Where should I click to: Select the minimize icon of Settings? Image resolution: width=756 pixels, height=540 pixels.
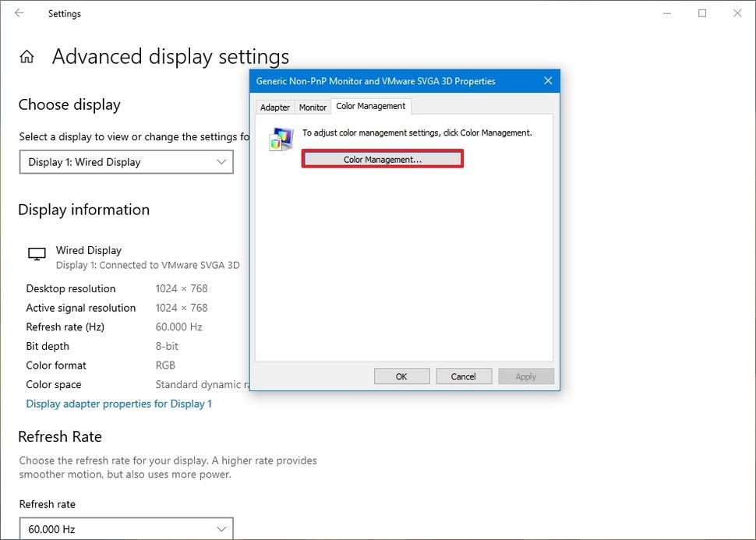[667, 13]
